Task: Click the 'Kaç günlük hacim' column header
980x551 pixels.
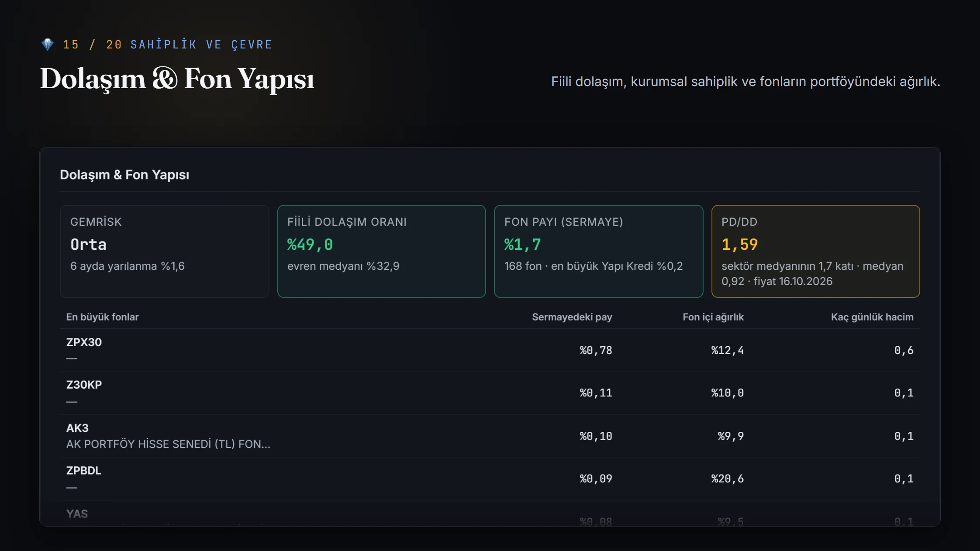Action: tap(872, 317)
